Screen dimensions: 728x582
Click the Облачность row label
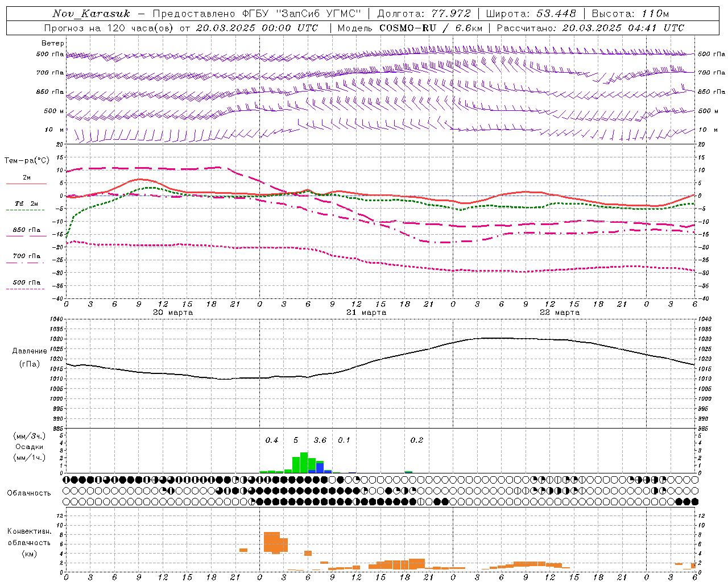tap(29, 493)
